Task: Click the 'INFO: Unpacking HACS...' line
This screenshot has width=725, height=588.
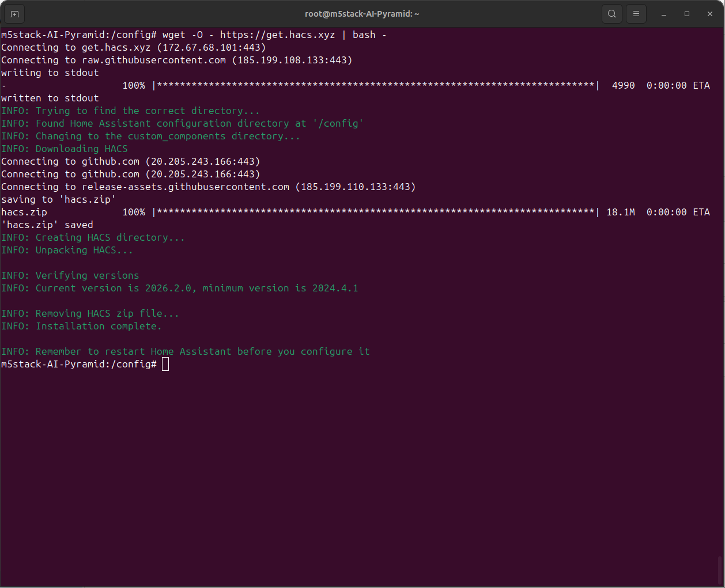Action: click(67, 251)
